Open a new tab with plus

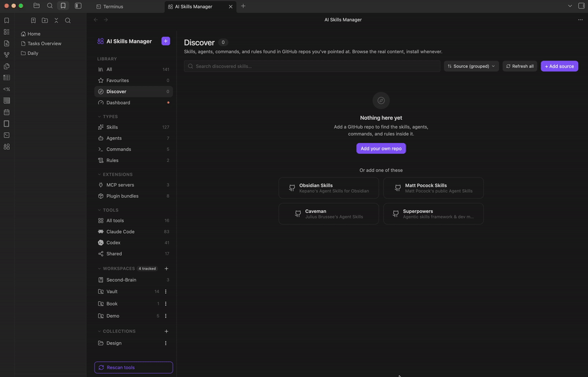(243, 6)
